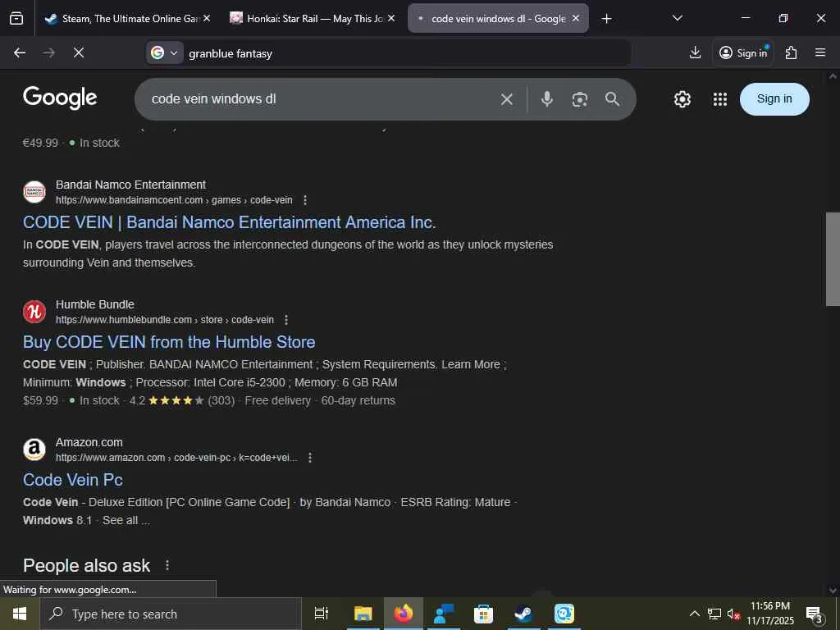Open more options for Humble Bundle result
Image resolution: width=840 pixels, height=630 pixels.
pos(286,320)
